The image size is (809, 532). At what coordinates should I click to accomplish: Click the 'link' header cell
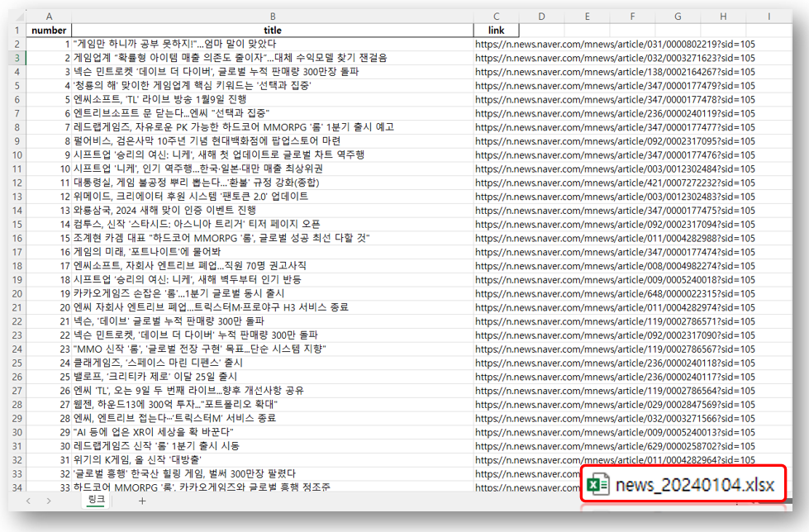(x=496, y=30)
